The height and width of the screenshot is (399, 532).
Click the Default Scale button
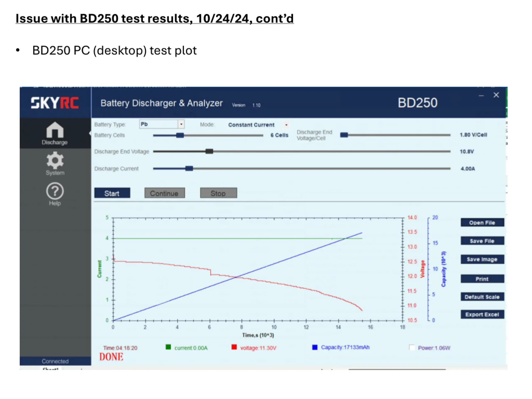click(x=482, y=297)
